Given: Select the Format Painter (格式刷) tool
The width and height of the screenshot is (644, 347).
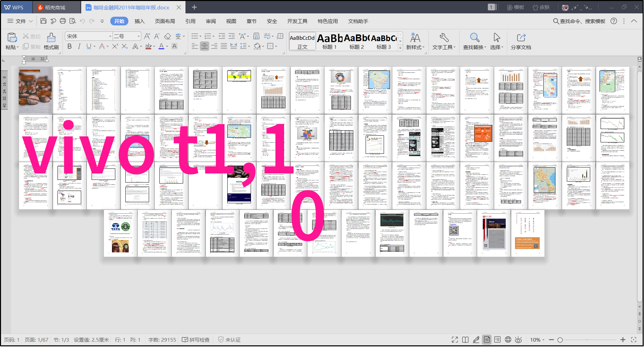Looking at the screenshot, I should [51, 41].
